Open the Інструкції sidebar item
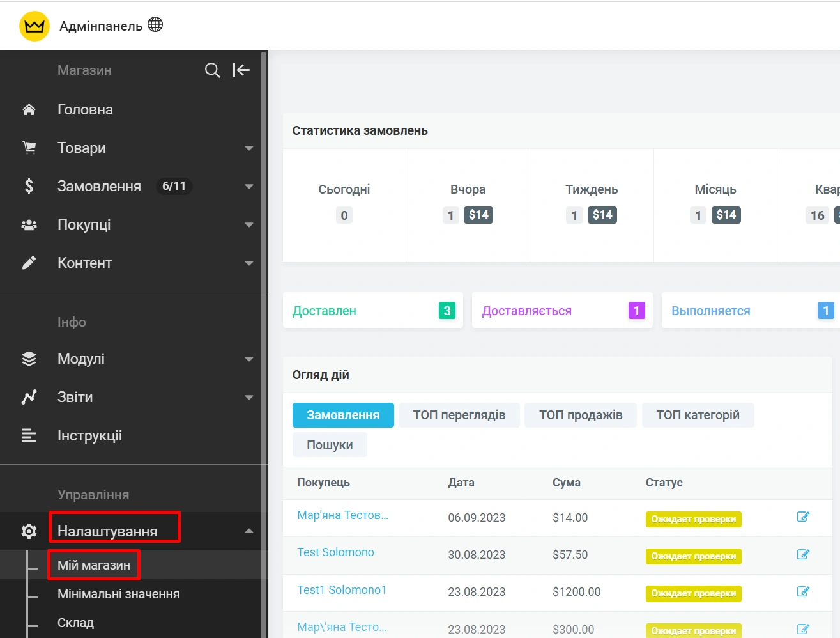 89,436
